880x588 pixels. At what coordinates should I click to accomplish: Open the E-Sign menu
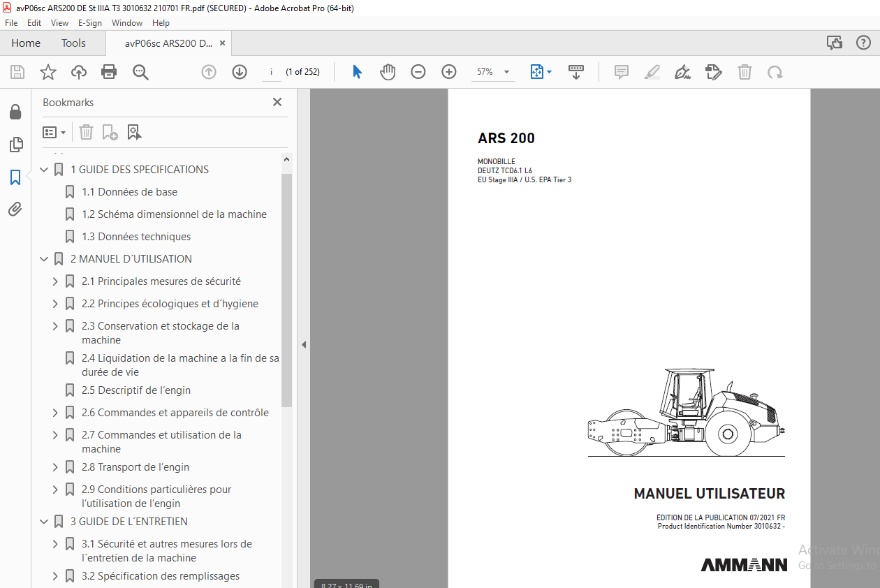coord(90,23)
